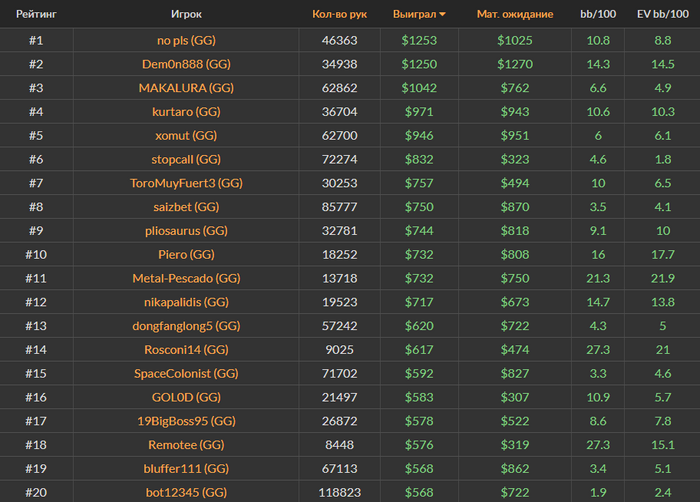This screenshot has width=700, height=502.
Task: Open ToroMuyFuert3 (GG) profile
Action: coord(186,183)
